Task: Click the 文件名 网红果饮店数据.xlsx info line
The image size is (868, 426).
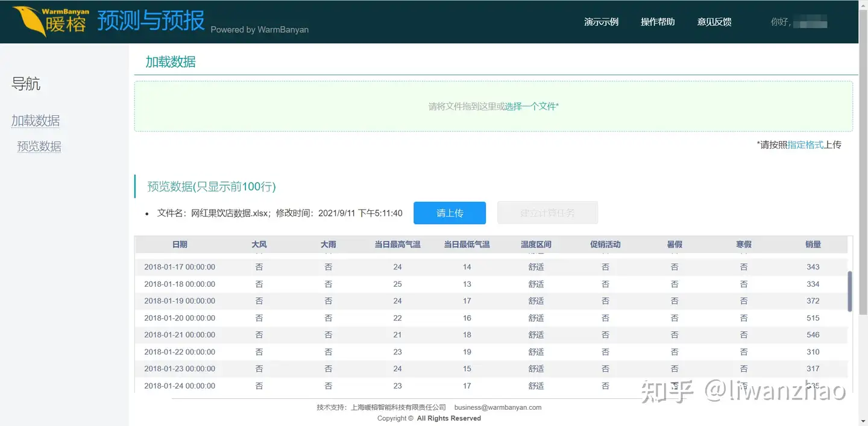Action: [x=280, y=213]
